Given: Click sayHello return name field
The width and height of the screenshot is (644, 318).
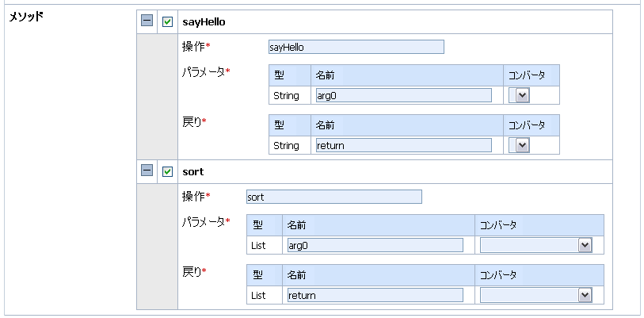Looking at the screenshot, I should click(x=403, y=145).
